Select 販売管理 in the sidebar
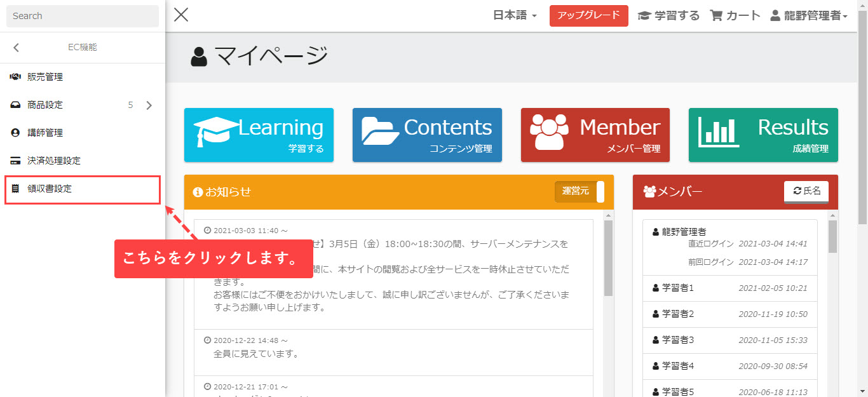The width and height of the screenshot is (868, 397). click(44, 77)
